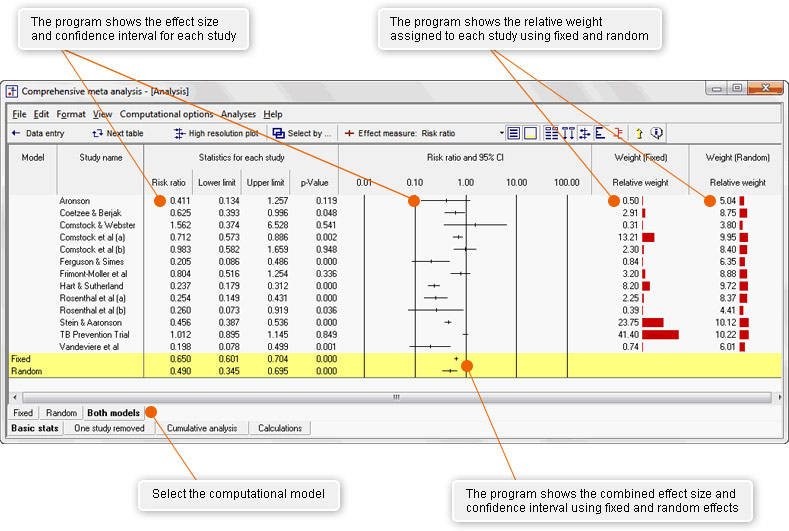
Task: Expand the Effect measure dropdown arrow
Action: pos(501,133)
